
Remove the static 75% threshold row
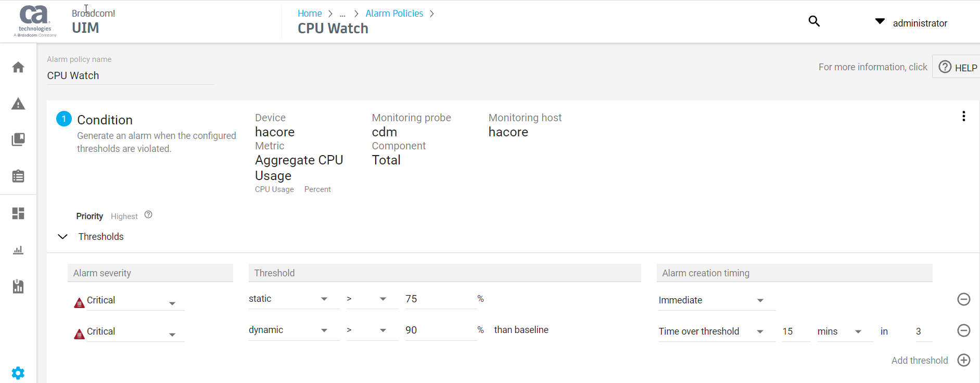point(964,299)
